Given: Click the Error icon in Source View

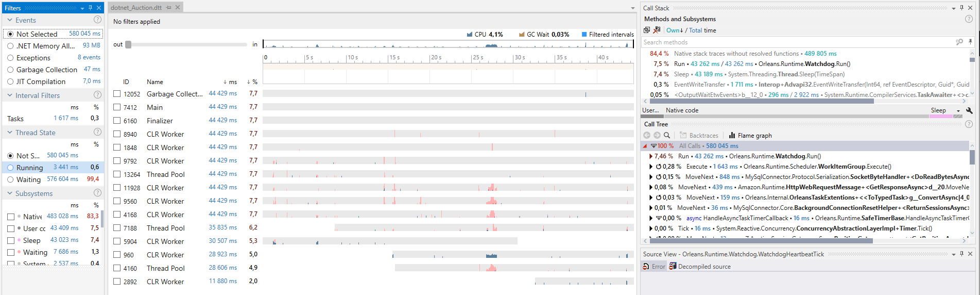Looking at the screenshot, I should 654,266.
